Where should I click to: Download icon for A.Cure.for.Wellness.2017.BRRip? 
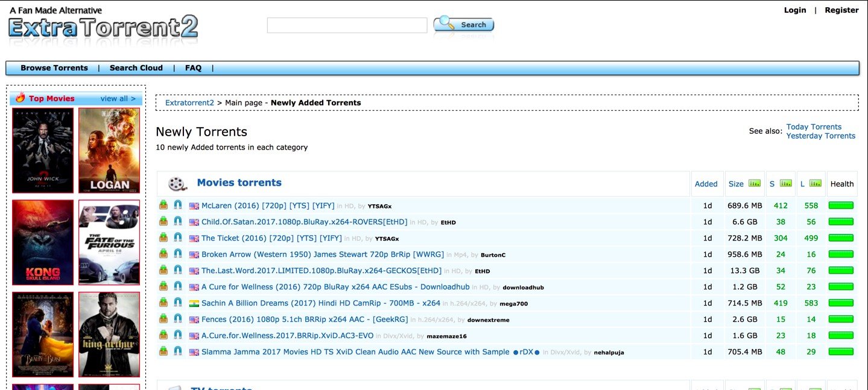point(163,335)
